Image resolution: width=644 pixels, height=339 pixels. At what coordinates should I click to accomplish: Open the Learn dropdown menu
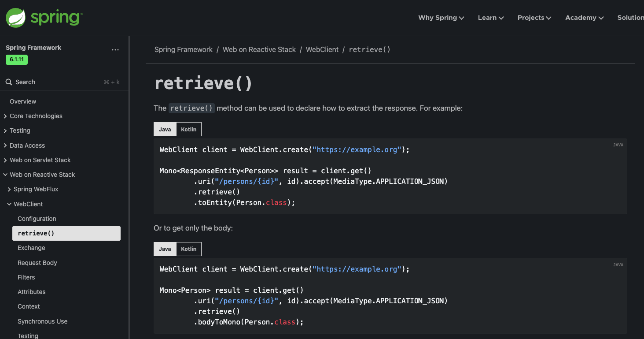pos(491,18)
